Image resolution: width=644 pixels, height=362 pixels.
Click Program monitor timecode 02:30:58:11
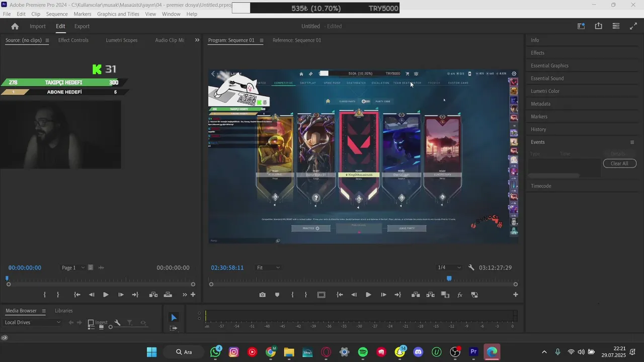(x=227, y=267)
